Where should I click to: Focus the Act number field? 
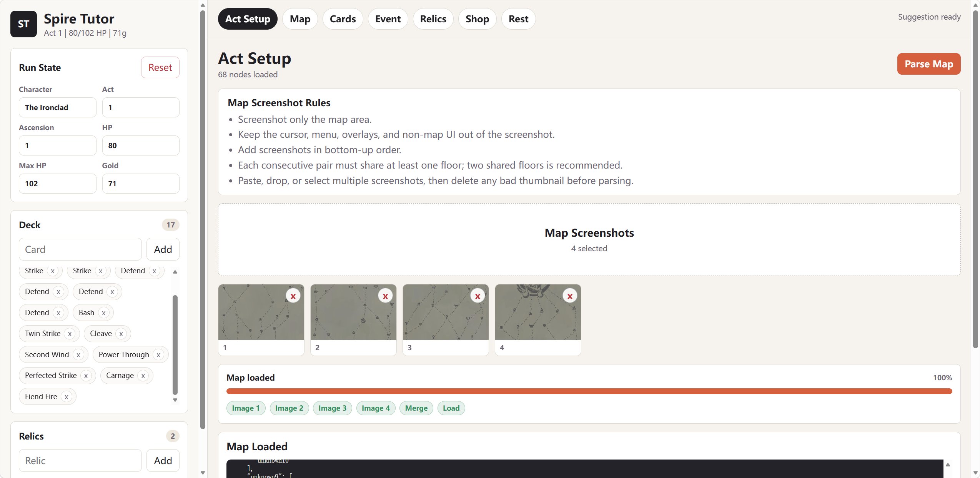click(x=141, y=107)
